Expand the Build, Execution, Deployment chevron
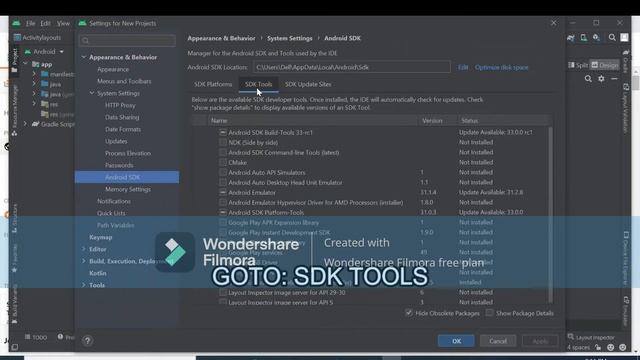The image size is (640, 360). tap(84, 261)
